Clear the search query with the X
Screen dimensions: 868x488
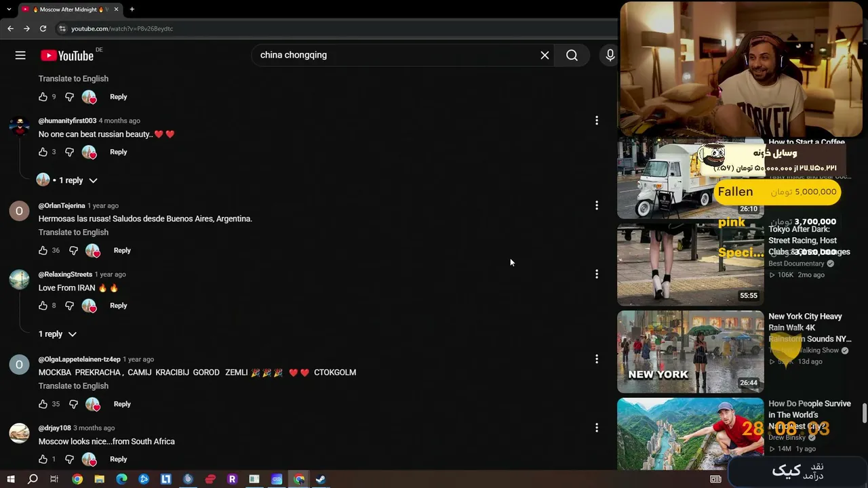[x=545, y=56]
